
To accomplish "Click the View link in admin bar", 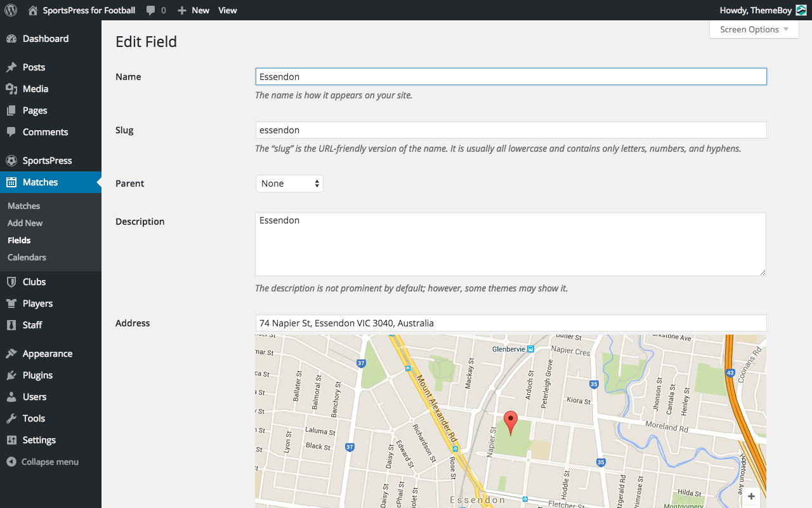I will click(x=227, y=10).
